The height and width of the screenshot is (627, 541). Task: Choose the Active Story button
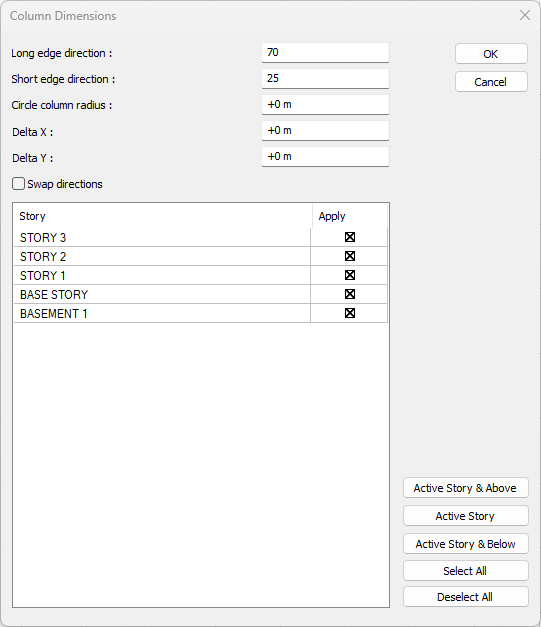(465, 516)
